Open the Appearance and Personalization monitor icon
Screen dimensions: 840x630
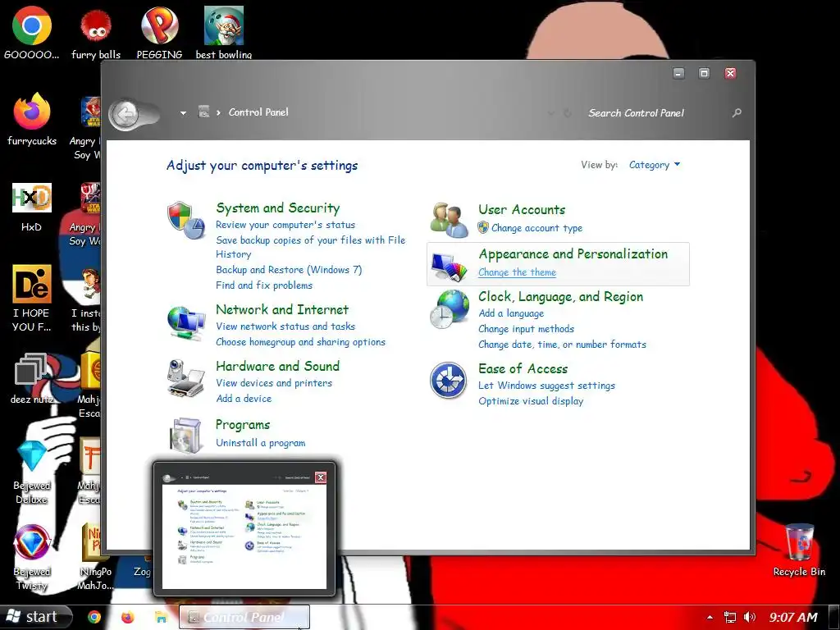click(x=449, y=266)
